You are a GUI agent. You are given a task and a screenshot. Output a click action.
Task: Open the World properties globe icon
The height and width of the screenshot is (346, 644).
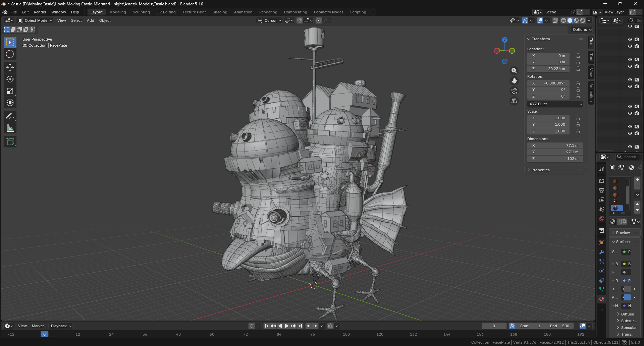pos(602,219)
